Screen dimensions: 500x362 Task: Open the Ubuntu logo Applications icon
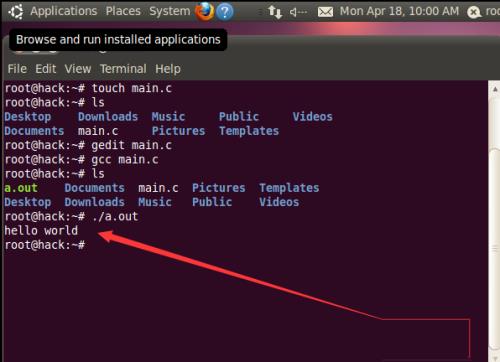tap(16, 12)
